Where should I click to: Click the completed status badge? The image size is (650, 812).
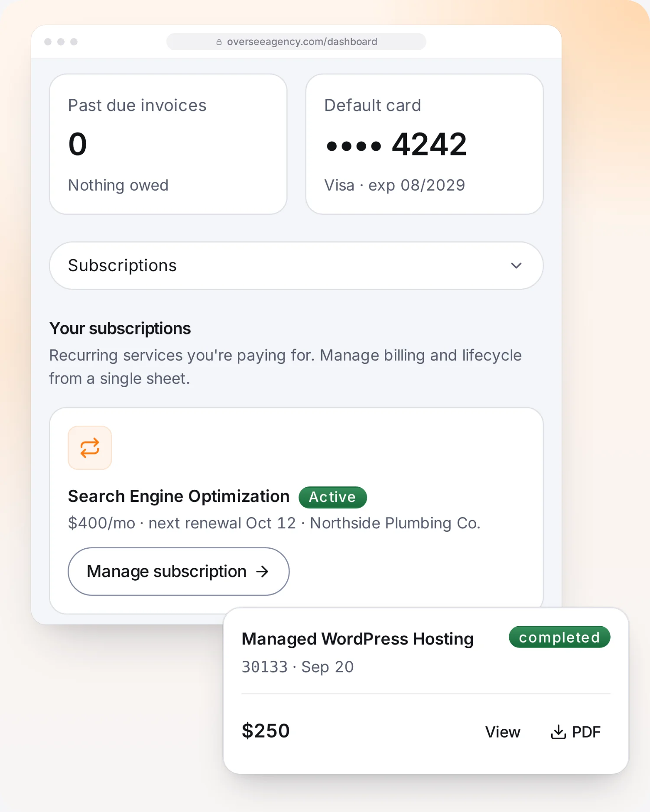pos(559,637)
